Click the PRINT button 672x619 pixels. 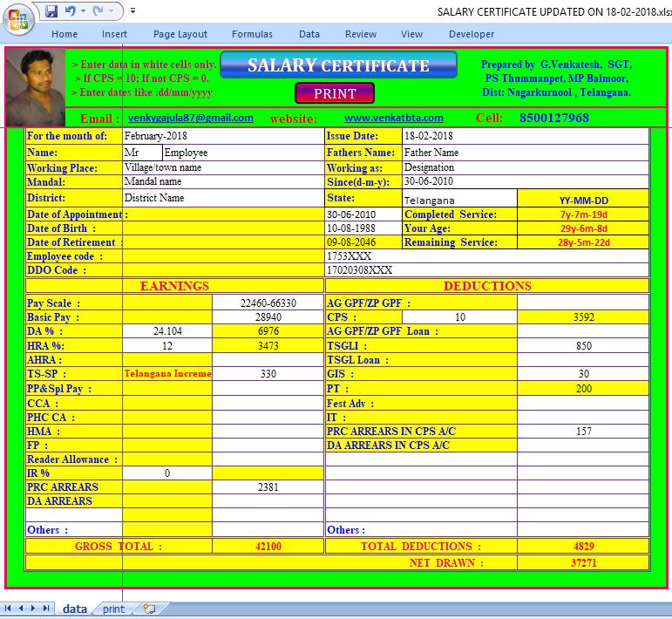[x=335, y=93]
